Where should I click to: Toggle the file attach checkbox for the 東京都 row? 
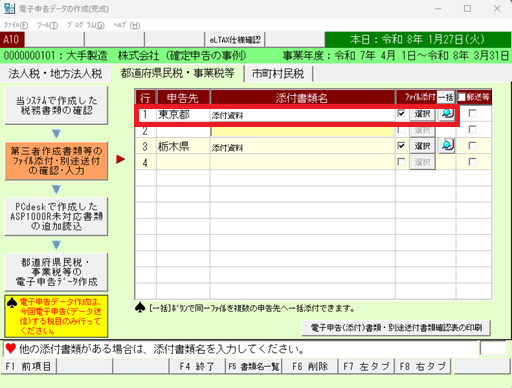[x=401, y=113]
